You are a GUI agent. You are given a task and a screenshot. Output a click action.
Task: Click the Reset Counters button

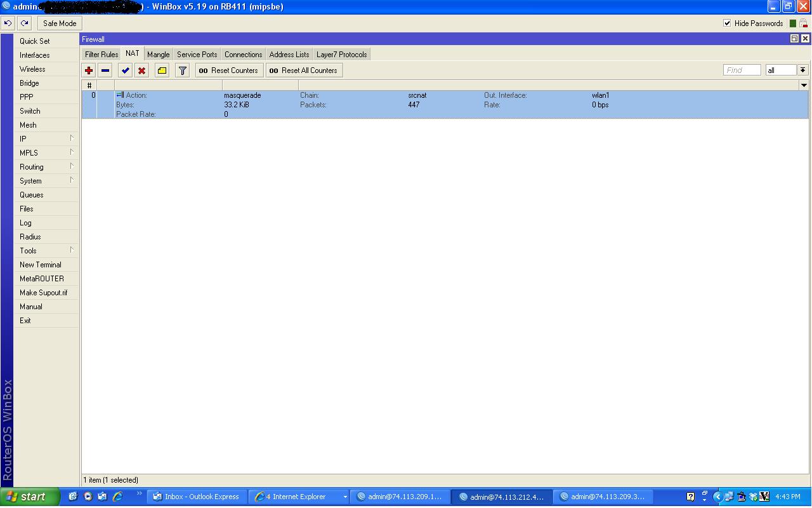coord(229,70)
